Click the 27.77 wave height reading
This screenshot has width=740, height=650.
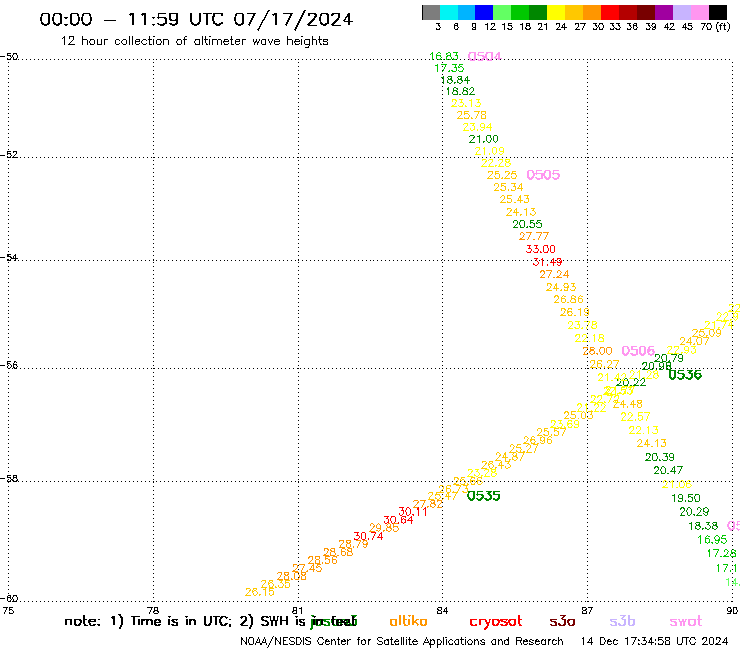534,236
